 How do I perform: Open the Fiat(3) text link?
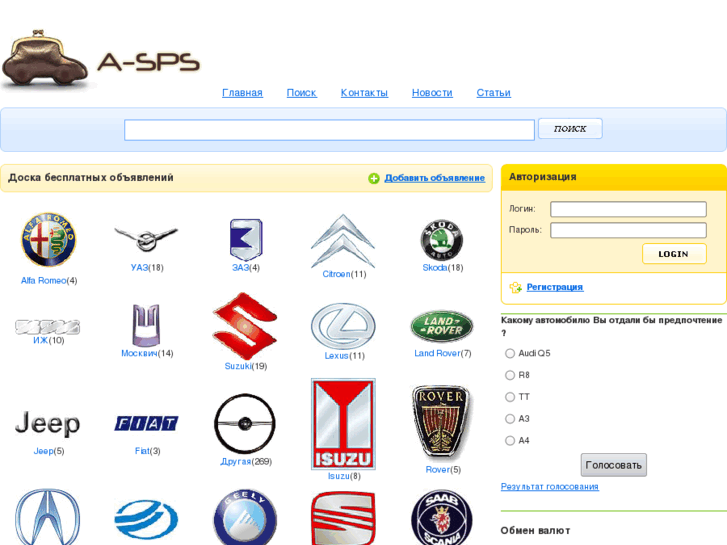pyautogui.click(x=147, y=451)
